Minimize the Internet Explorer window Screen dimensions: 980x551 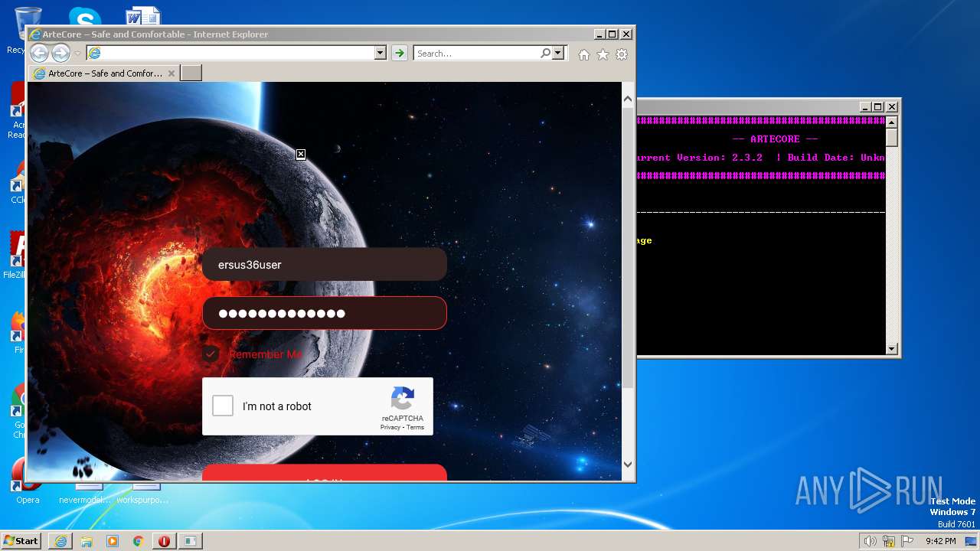tap(599, 34)
